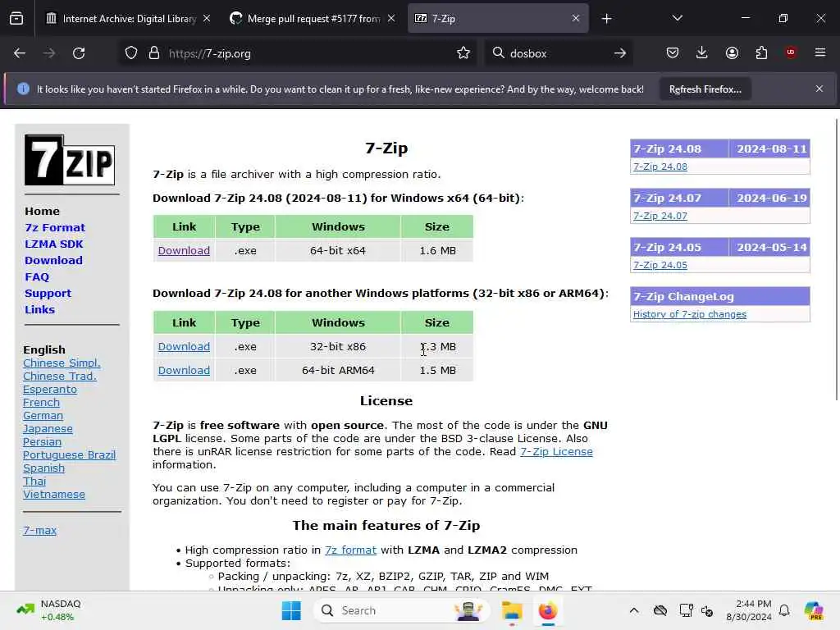Switch language to Chinese Simpl.
Viewport: 840px width, 630px height.
coord(62,363)
